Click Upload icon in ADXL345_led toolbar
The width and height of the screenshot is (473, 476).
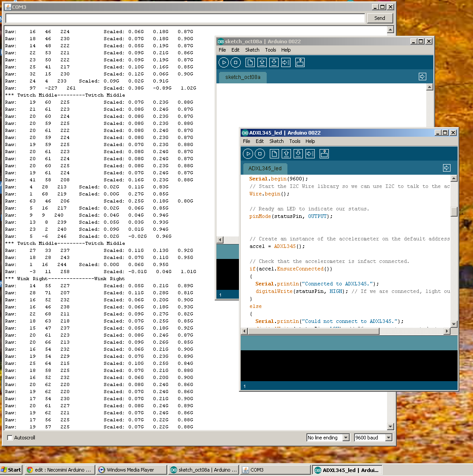(x=310, y=154)
